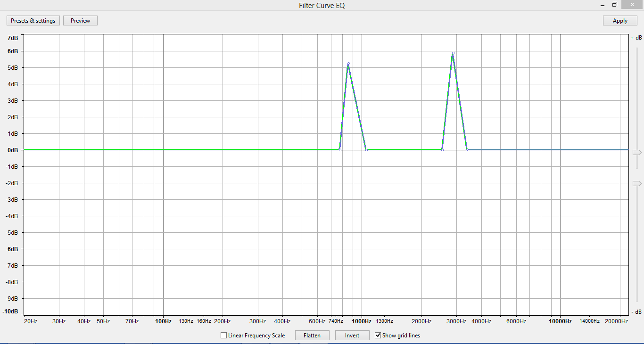Select the curve peak point near 6dB

(453, 53)
